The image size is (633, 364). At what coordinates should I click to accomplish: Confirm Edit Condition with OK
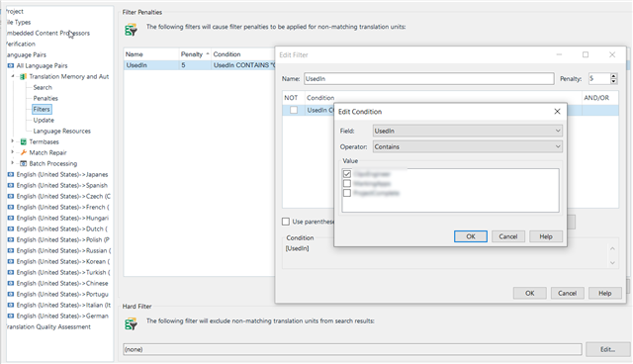click(471, 236)
